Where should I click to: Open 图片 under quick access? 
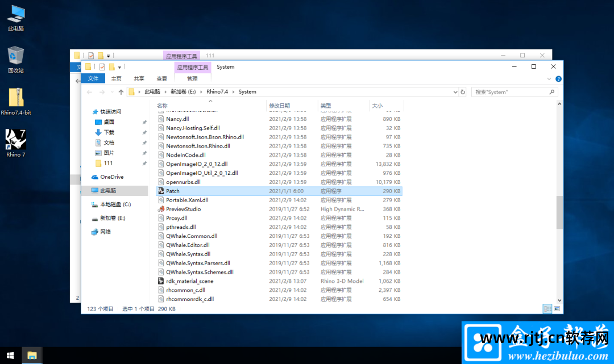pos(105,153)
